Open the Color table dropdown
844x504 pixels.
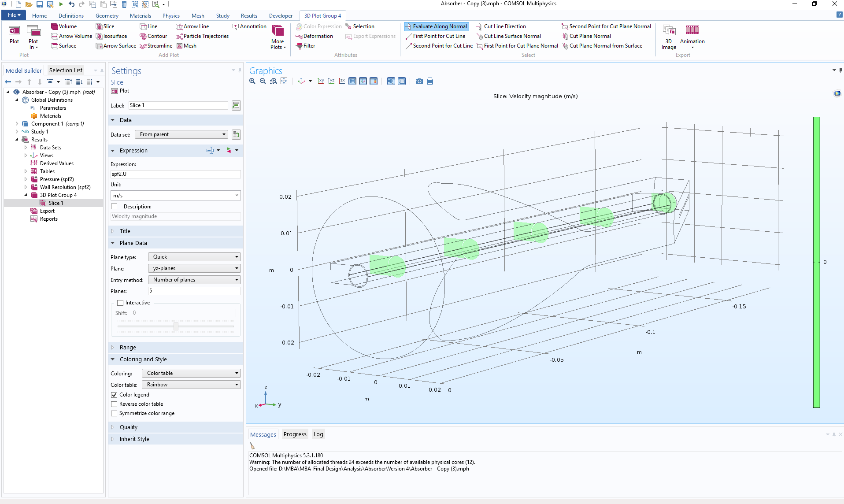[191, 385]
